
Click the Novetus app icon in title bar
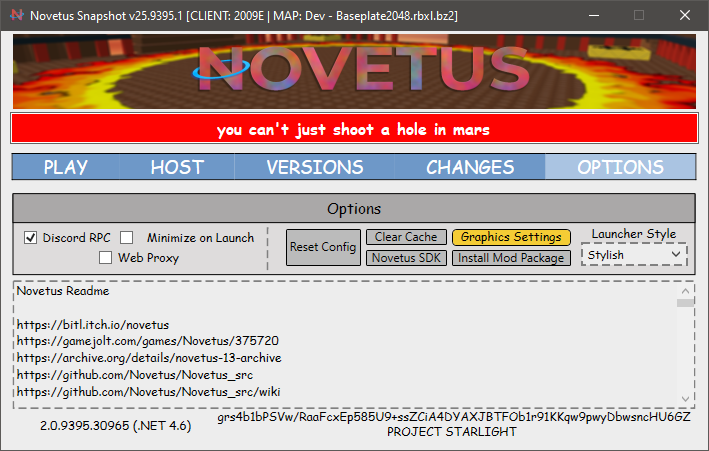[17, 15]
